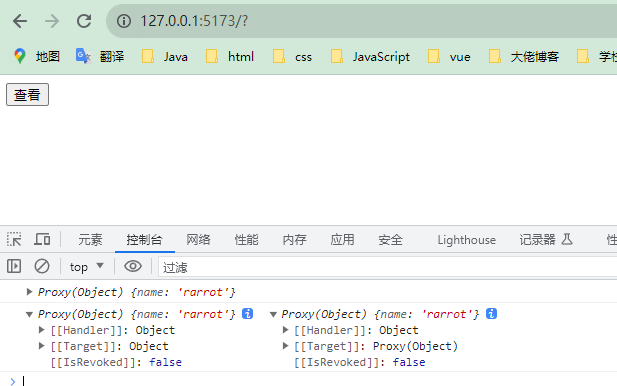Image resolution: width=617 pixels, height=386 pixels.
Task: Click info badge on right expanded Proxy
Action: pos(491,314)
